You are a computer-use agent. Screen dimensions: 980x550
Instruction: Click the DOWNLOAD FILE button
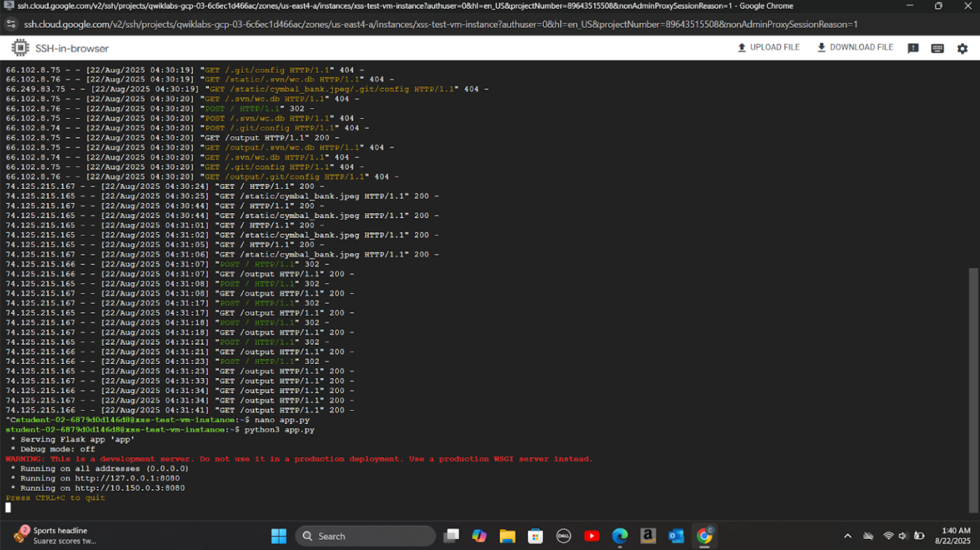(x=855, y=48)
